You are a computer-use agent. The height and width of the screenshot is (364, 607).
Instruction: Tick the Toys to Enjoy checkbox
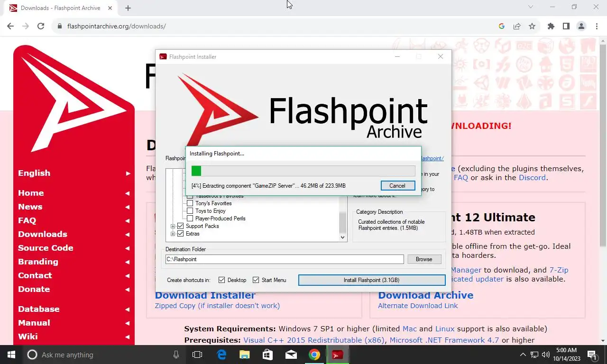click(x=190, y=211)
